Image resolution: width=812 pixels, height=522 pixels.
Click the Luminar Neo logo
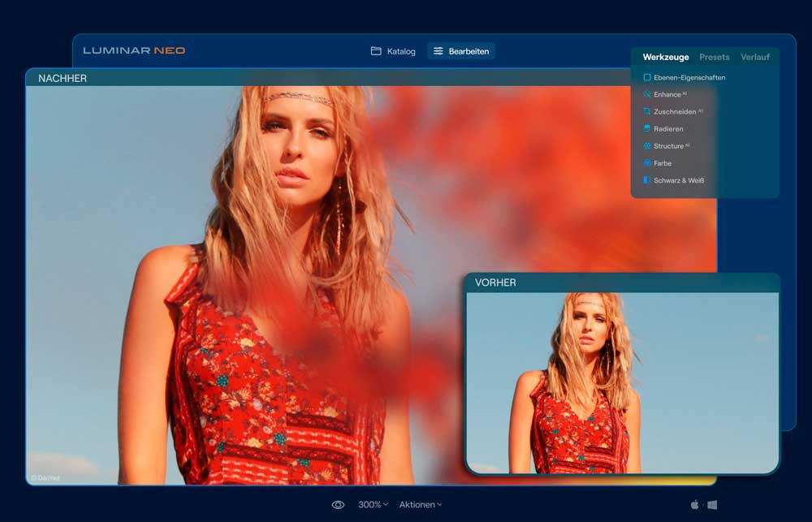[134, 50]
